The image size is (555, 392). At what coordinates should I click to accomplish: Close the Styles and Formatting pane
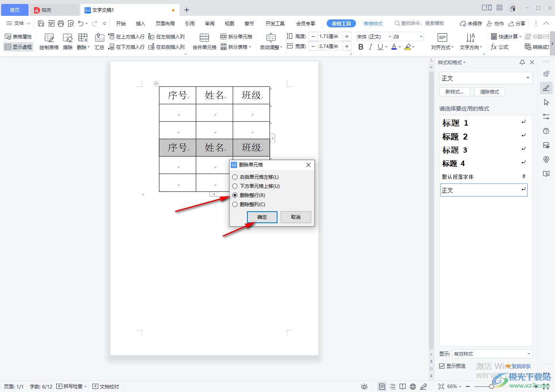[532, 62]
